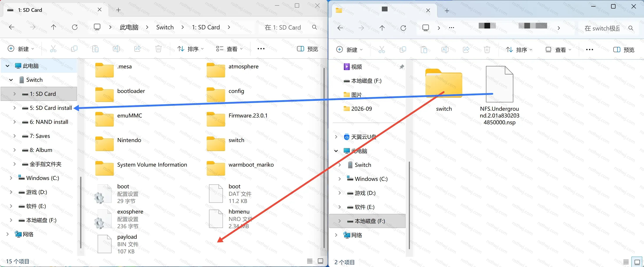The height and width of the screenshot is (267, 644).
Task: Click Cut icon in SD Card window toolbar
Action: (x=53, y=49)
